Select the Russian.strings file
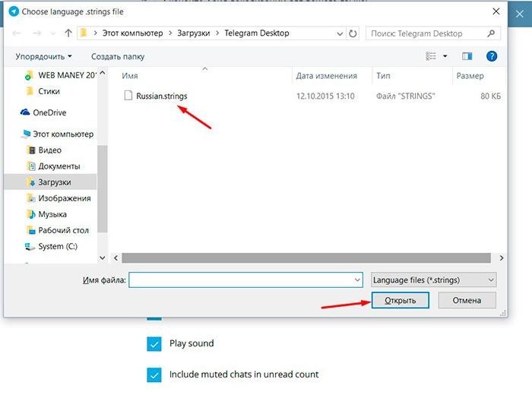Image resolution: width=532 pixels, height=401 pixels. click(x=161, y=96)
